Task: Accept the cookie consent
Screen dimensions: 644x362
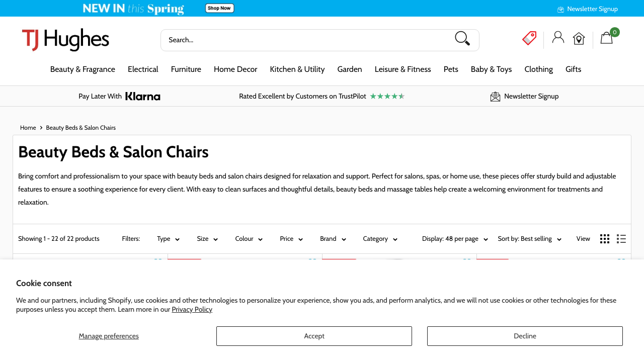Action: point(314,336)
